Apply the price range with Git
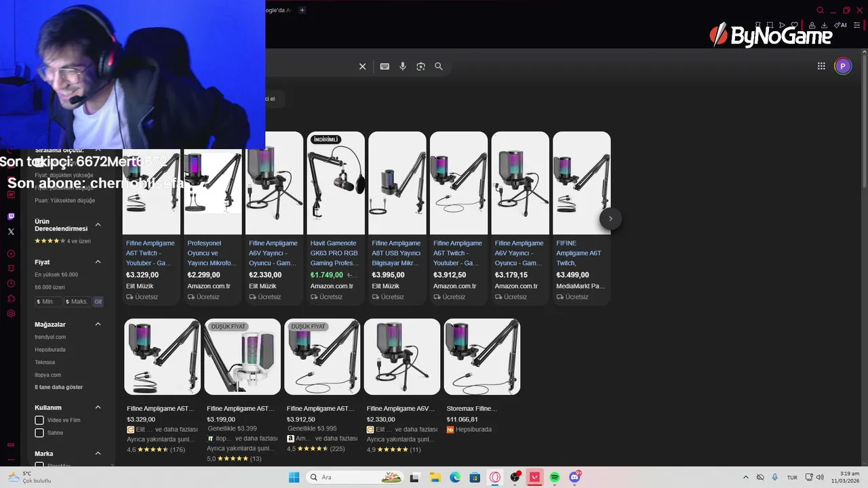The height and width of the screenshot is (488, 868). 98,302
